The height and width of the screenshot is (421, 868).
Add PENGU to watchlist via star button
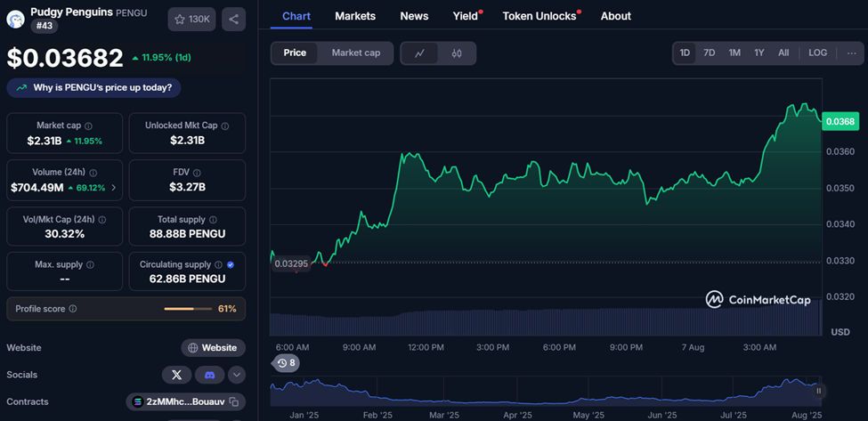click(x=191, y=19)
